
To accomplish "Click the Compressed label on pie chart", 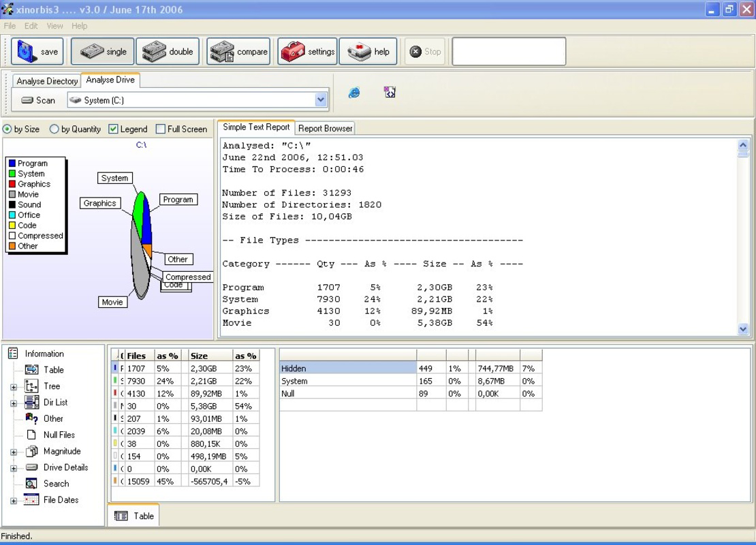I will (188, 277).
